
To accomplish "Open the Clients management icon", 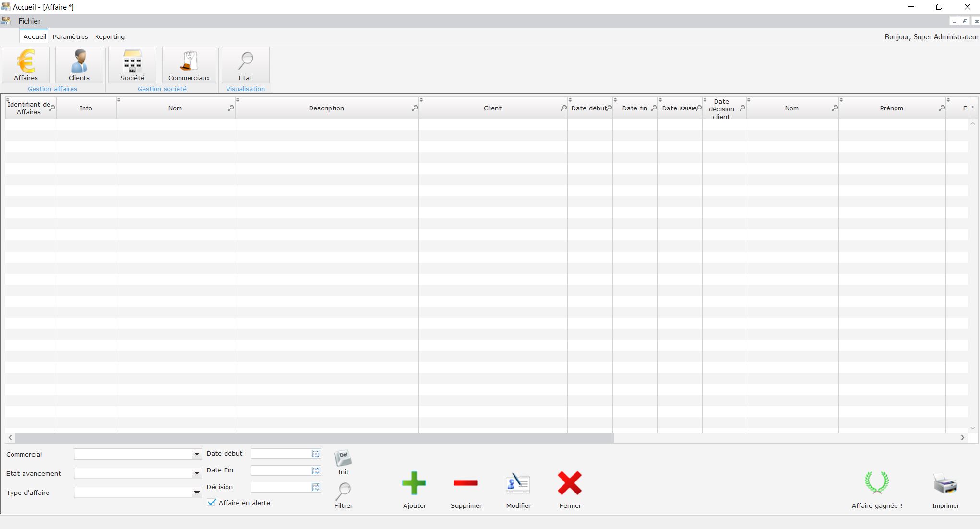I will (x=79, y=65).
